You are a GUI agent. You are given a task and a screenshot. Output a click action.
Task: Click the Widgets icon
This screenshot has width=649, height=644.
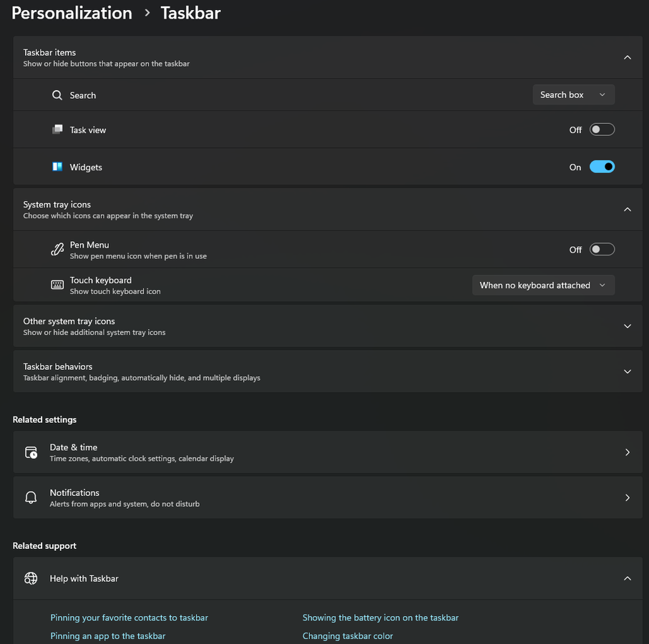pos(57,167)
